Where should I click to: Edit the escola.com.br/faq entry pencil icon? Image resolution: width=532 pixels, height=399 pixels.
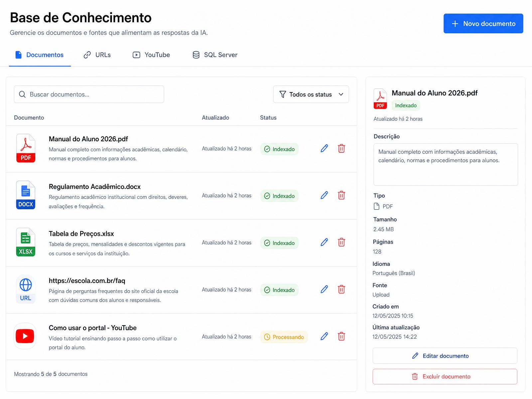pyautogui.click(x=324, y=289)
